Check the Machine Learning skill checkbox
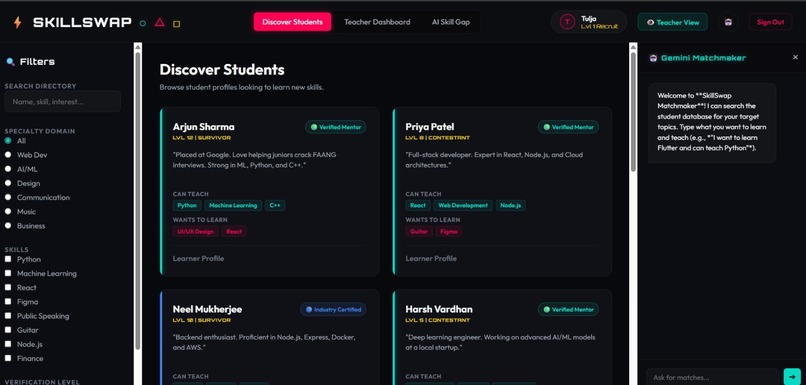This screenshot has width=806, height=385. click(8, 273)
